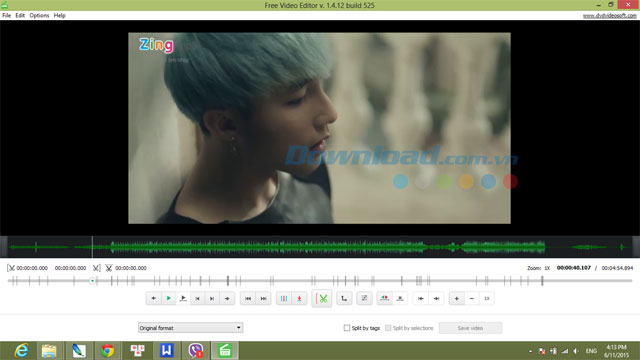This screenshot has width=640, height=360.
Task: Click the Free Video Editor taskbar icon
Action: point(225,351)
